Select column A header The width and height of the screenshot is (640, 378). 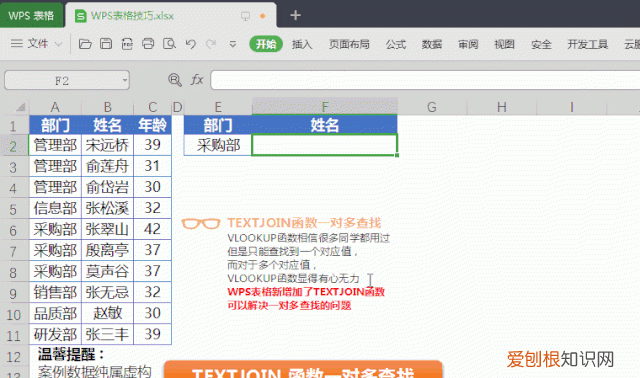click(x=55, y=107)
